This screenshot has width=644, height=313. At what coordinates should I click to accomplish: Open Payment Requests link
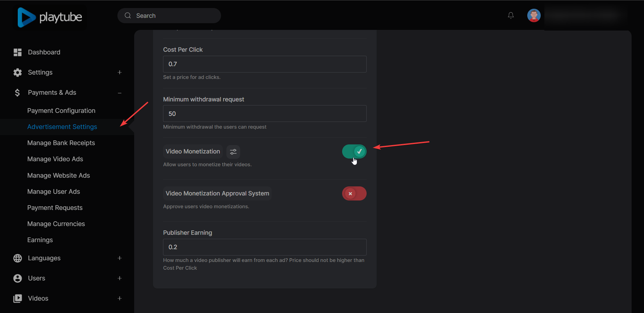[x=55, y=208]
